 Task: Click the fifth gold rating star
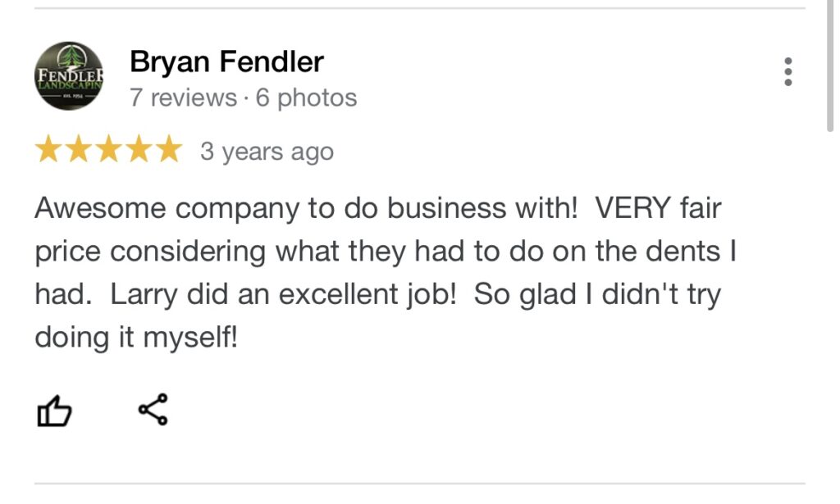coord(169,148)
